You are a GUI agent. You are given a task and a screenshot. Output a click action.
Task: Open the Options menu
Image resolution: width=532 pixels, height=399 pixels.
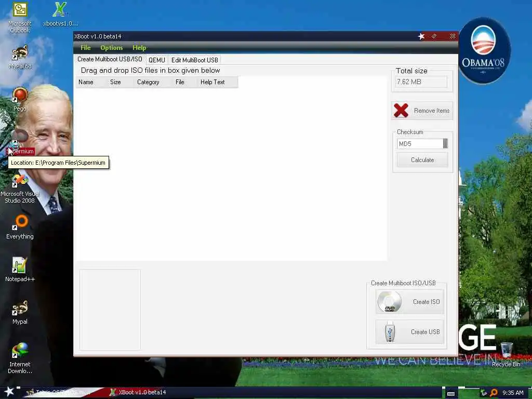point(112,48)
